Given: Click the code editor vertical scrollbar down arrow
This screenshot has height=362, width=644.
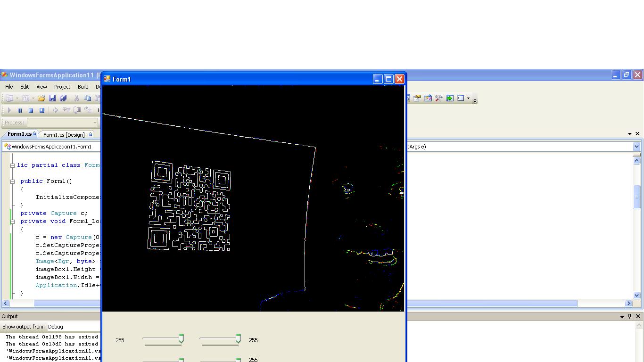Looking at the screenshot, I should tap(636, 295).
